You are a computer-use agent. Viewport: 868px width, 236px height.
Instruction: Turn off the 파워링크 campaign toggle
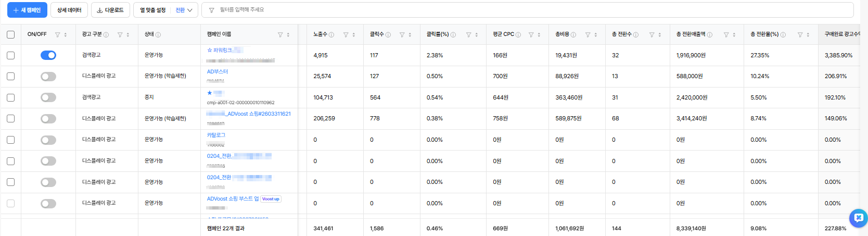tap(48, 55)
